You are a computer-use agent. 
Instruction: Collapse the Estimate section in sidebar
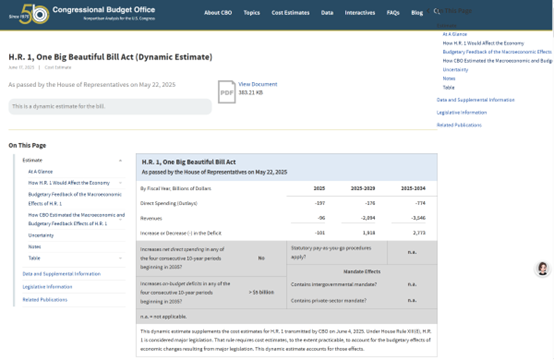120,160
